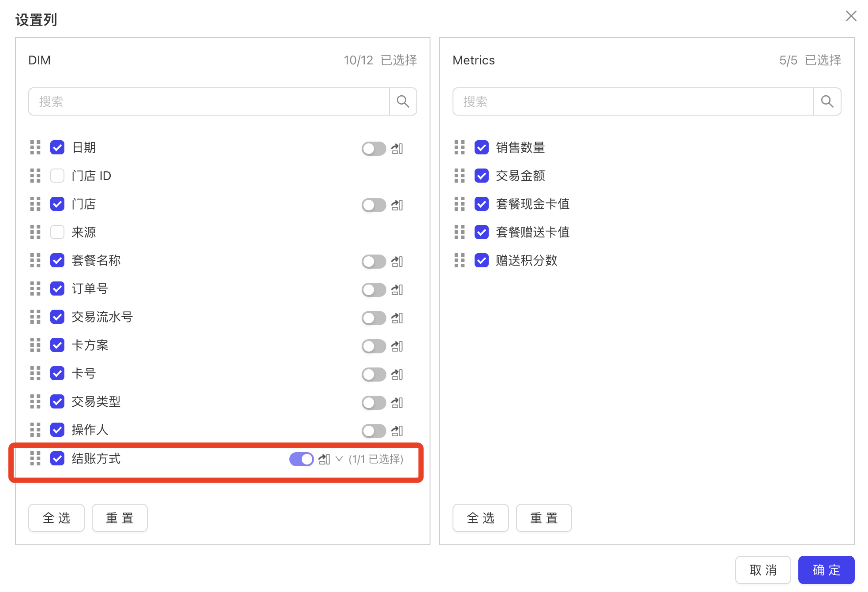
Task: Grab the drag handle for 交易流水号
Action: 35,317
